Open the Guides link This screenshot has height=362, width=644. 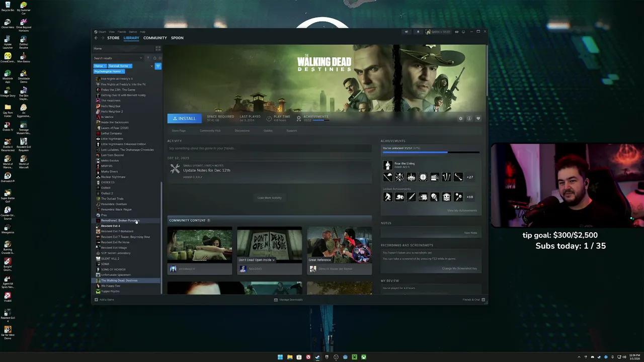click(x=268, y=131)
